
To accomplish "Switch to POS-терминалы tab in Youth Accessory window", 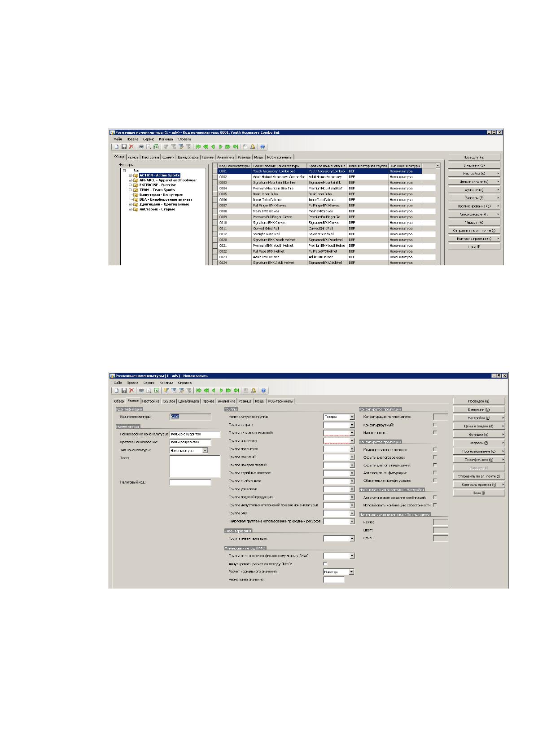I will click(280, 158).
